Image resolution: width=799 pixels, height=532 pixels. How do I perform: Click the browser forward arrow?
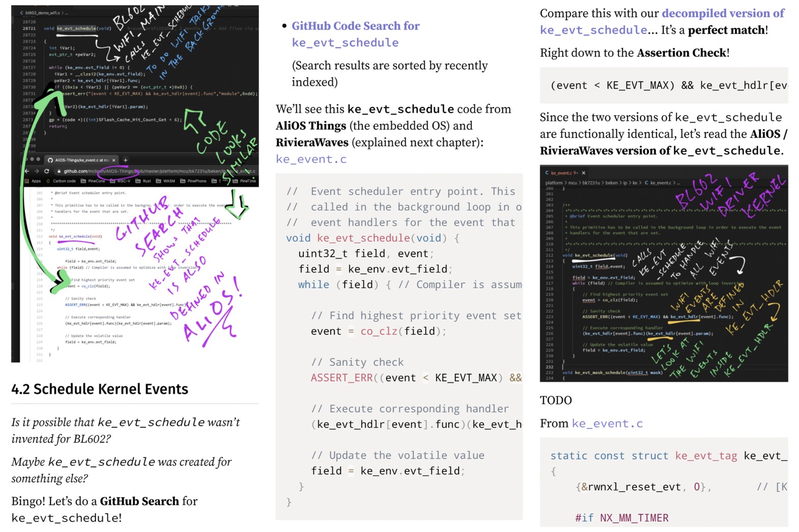(36, 171)
